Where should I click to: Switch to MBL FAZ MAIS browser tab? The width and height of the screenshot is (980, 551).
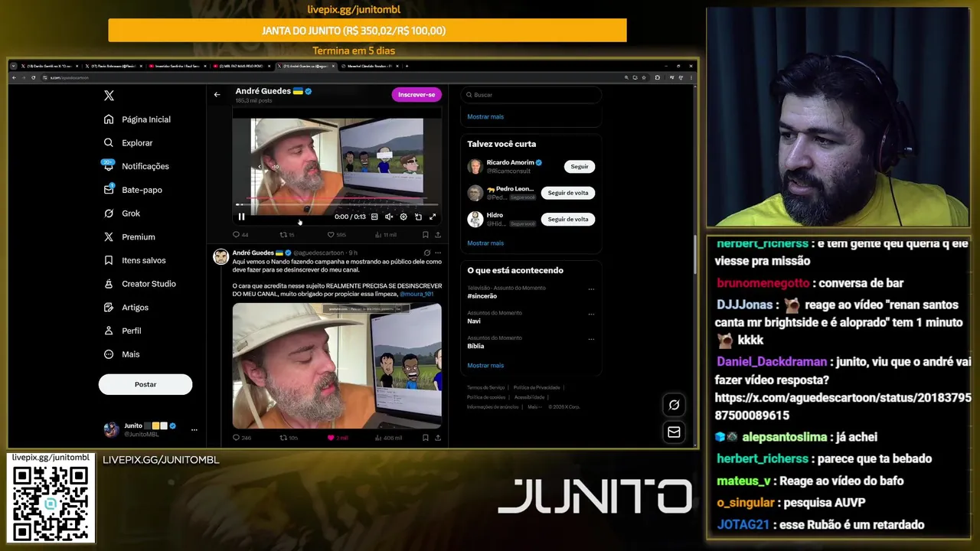point(242,67)
